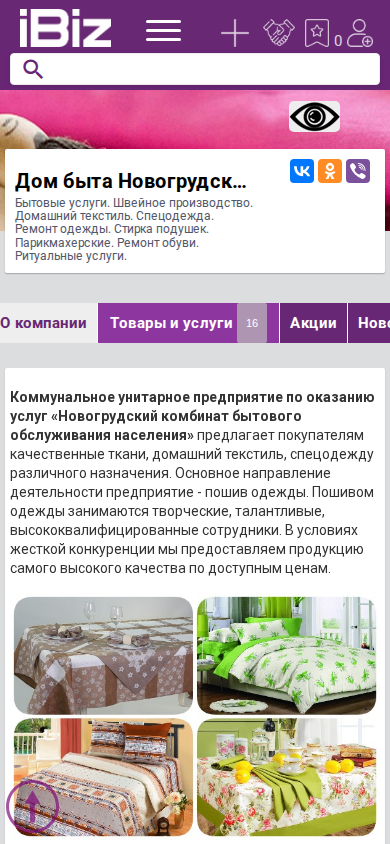Open the Дом быта Новогрудск company title

point(131,182)
